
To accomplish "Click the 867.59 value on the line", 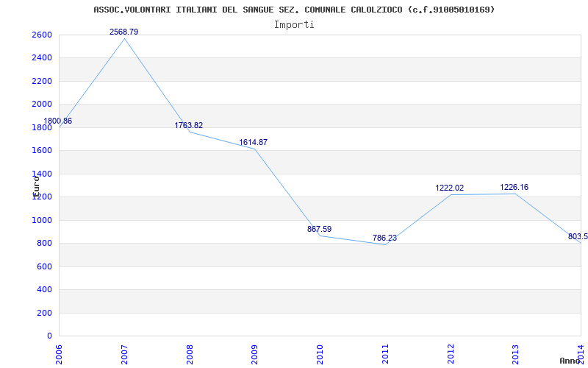I will [319, 229].
